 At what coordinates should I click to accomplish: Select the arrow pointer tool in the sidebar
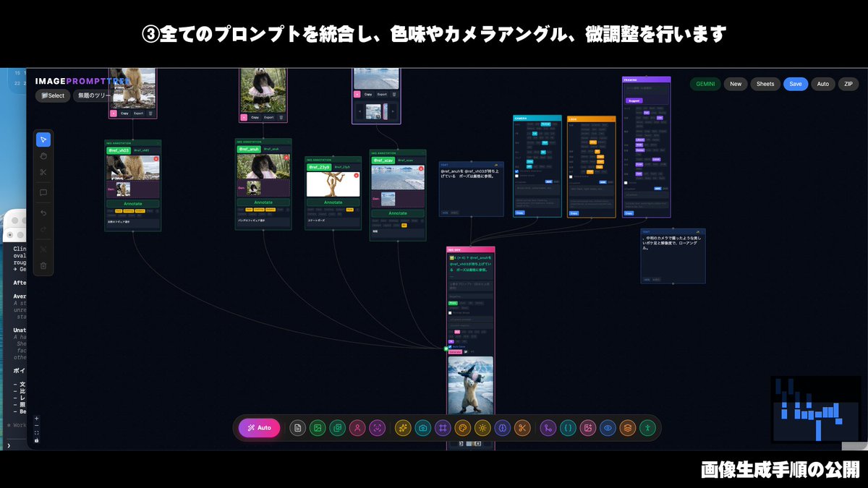pos(43,140)
